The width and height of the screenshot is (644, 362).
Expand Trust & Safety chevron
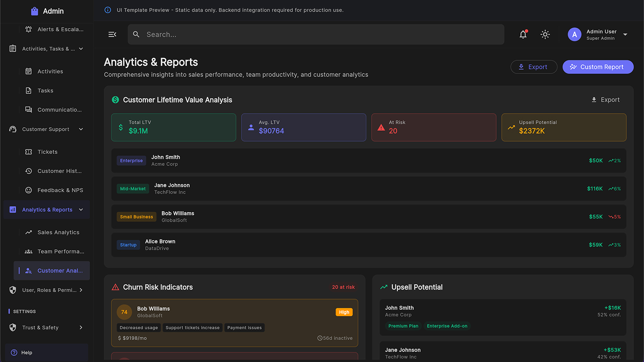[81, 328]
